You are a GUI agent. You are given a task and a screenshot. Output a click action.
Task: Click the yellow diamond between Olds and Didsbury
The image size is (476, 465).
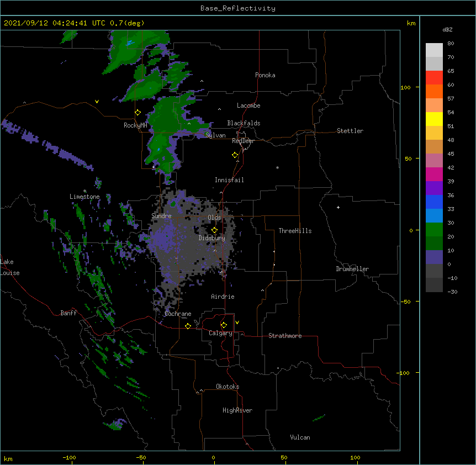click(x=214, y=230)
